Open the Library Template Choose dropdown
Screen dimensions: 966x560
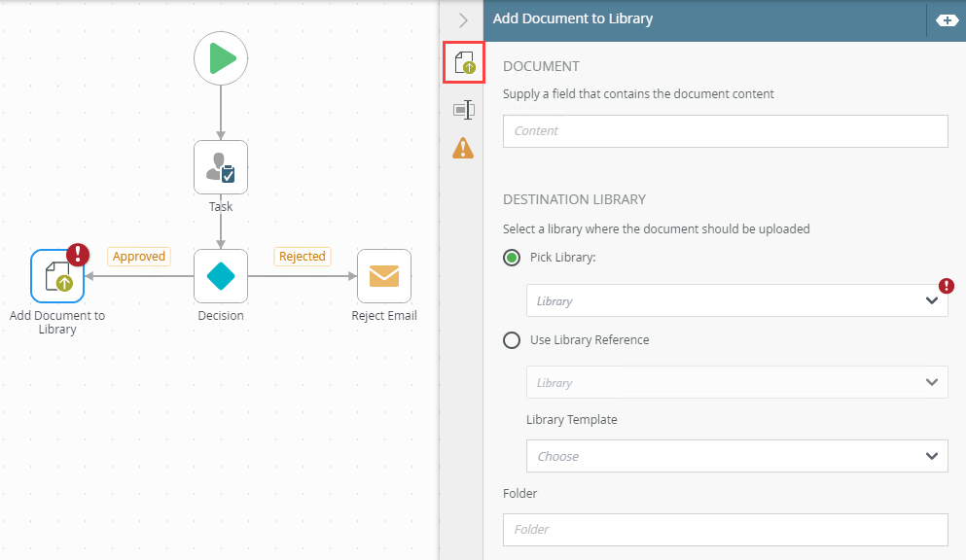736,456
